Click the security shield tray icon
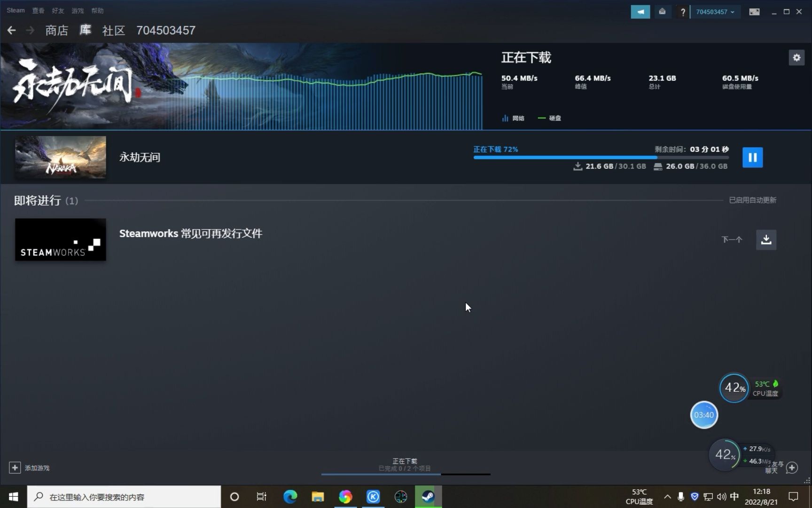The width and height of the screenshot is (812, 508). (695, 497)
